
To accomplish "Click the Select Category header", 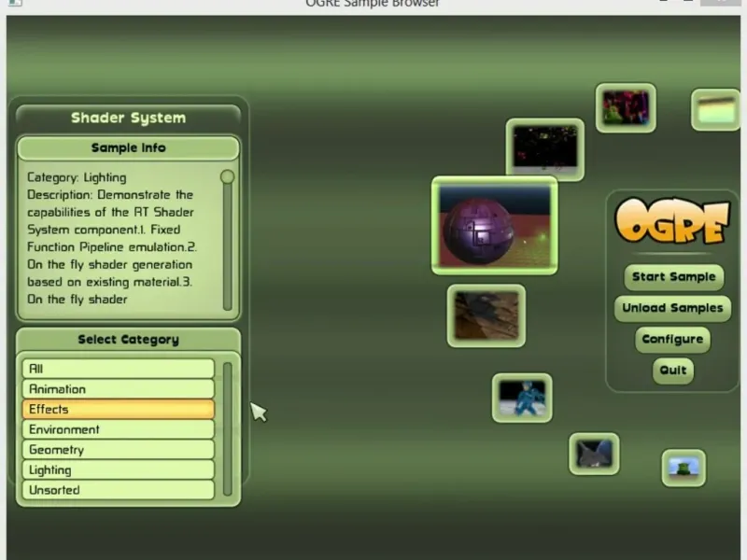I will coord(128,340).
